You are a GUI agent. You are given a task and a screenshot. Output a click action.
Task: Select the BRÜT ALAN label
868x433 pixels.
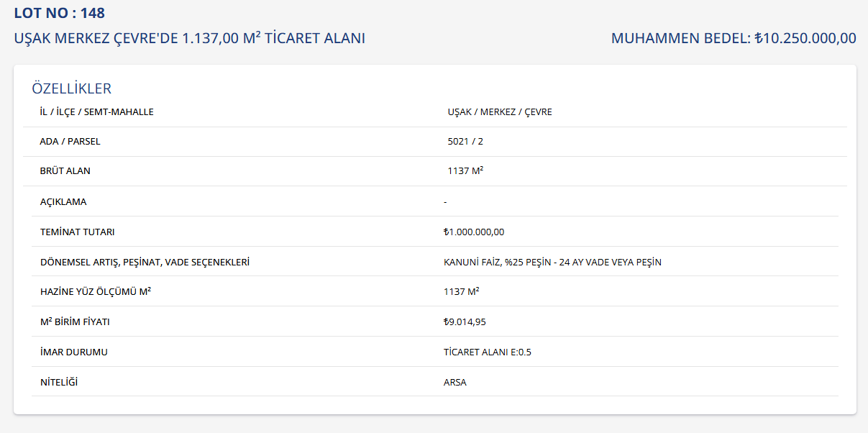(65, 171)
